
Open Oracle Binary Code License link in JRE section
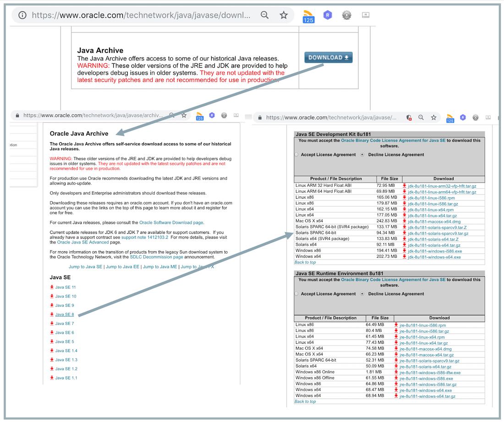pyautogui.click(x=393, y=280)
